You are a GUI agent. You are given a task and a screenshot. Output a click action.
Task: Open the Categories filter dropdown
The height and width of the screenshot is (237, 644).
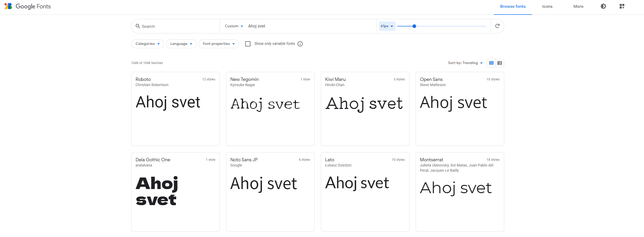[148, 44]
